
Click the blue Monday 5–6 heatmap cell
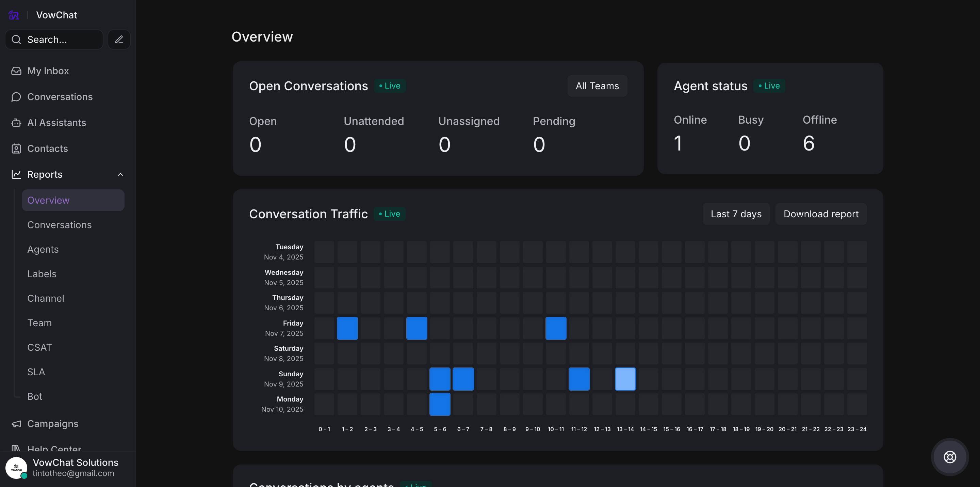[x=440, y=404]
